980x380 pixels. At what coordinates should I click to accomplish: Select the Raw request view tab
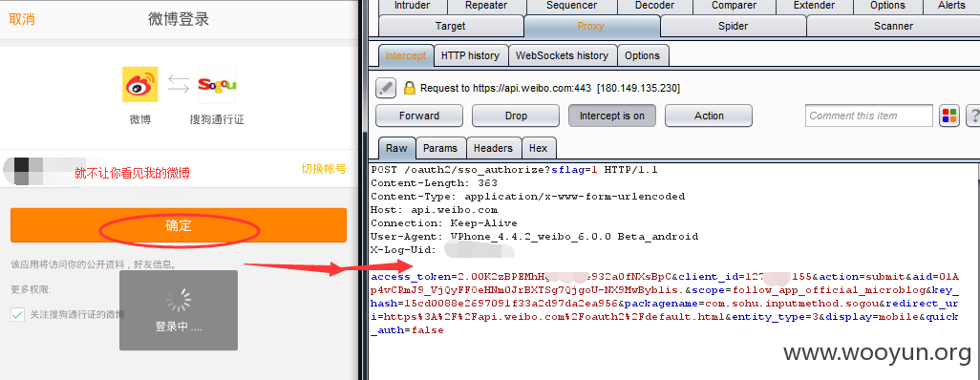[x=396, y=148]
